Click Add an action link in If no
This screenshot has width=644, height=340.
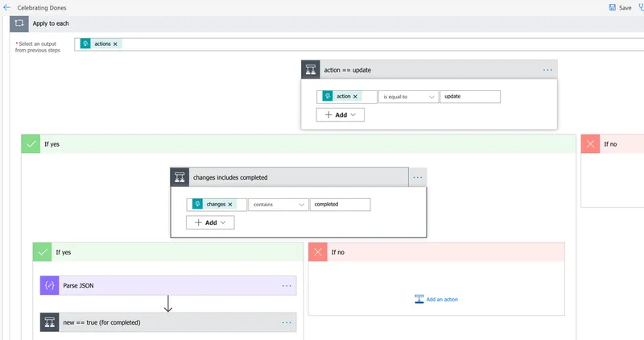click(442, 299)
